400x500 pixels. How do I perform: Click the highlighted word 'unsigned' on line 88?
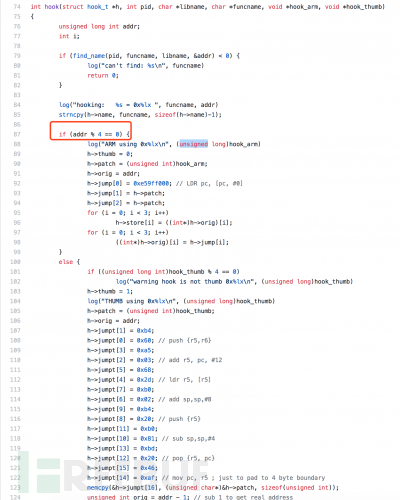[x=194, y=144]
